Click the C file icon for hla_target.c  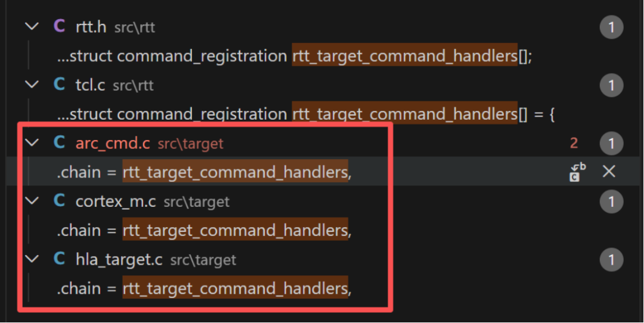pos(59,259)
